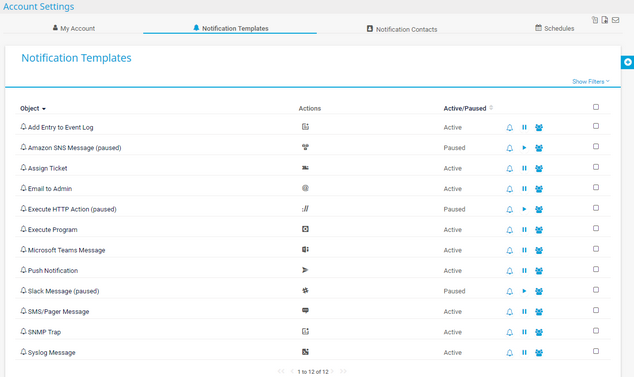Screen dimensions: 634x377
Task: Click the Slack action icon
Action: tap(305, 290)
